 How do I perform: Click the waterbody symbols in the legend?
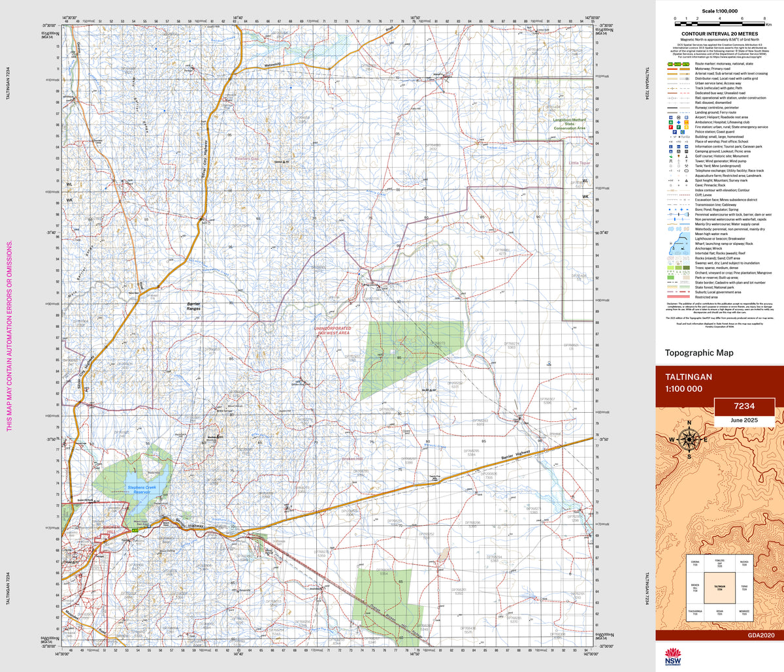(x=679, y=229)
